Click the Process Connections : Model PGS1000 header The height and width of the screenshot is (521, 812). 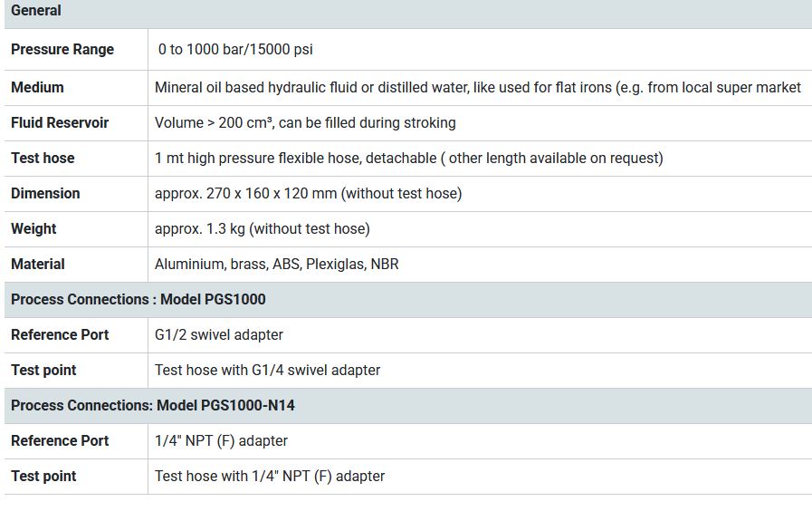[139, 300]
